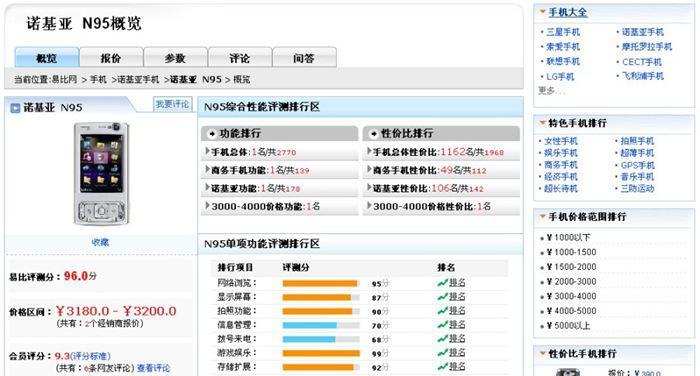
Task: Click 查看评论 link
Action: [x=153, y=368]
